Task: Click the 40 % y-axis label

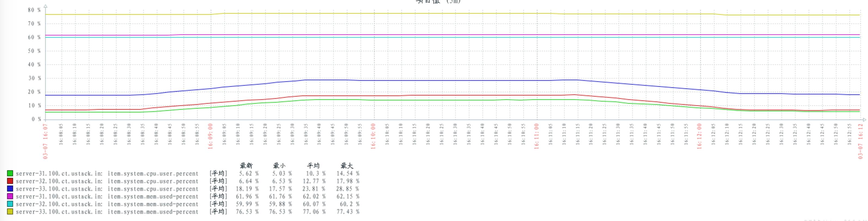Action: tap(34, 64)
